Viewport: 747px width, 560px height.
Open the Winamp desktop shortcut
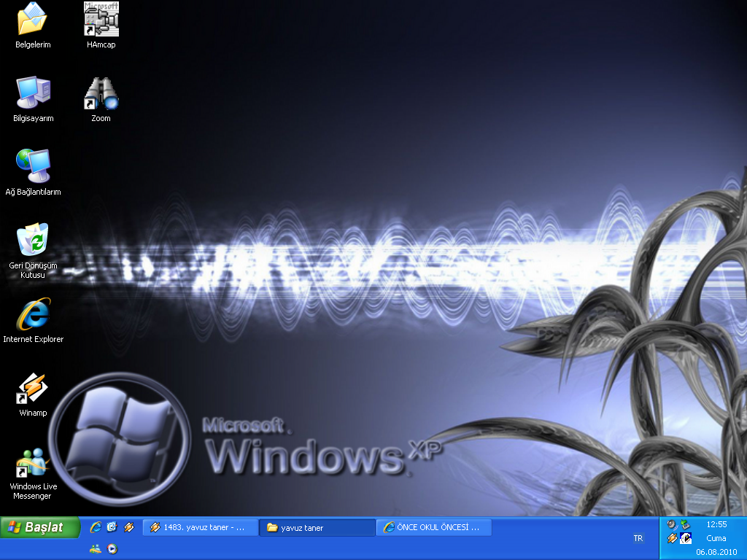33,388
